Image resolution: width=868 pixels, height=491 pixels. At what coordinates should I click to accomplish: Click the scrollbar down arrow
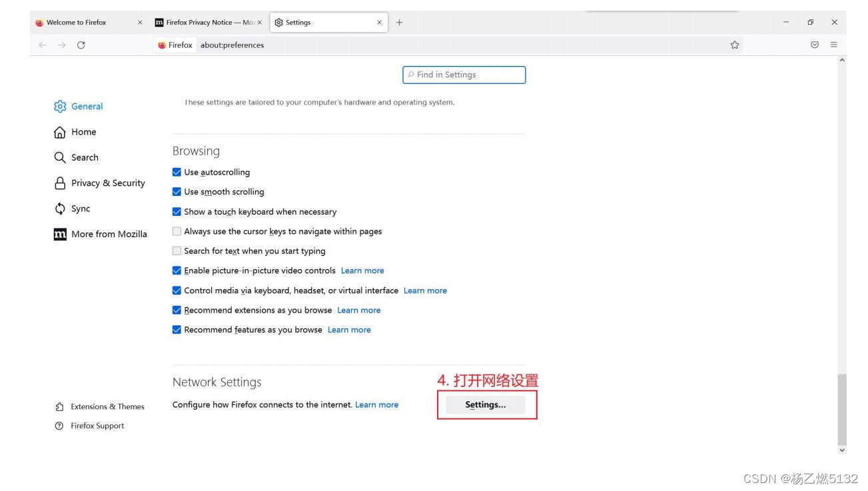(x=842, y=450)
